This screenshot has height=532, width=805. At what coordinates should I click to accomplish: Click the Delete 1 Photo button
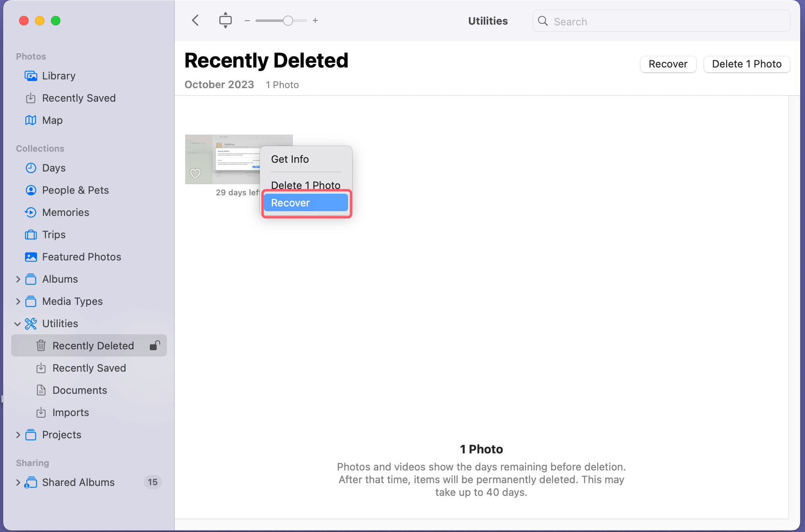747,64
